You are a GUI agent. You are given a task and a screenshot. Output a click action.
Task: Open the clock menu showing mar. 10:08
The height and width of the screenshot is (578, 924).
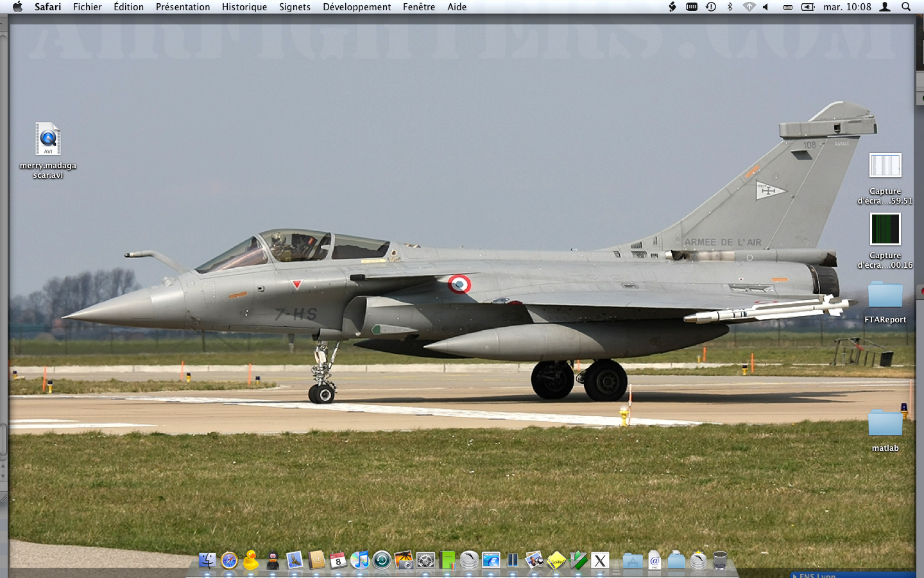coord(847,7)
